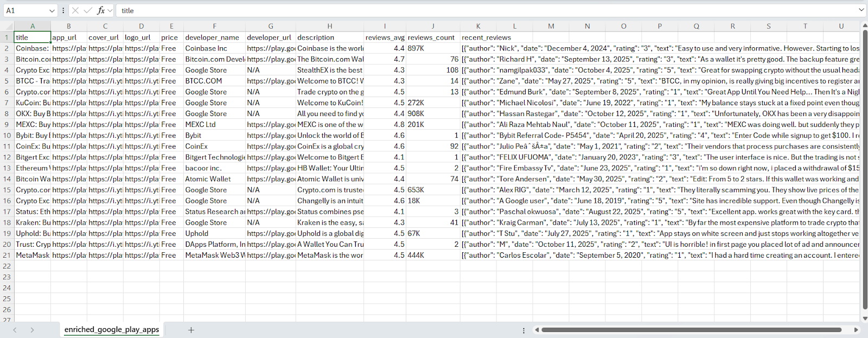Select column A header
Image resolution: width=868 pixels, height=338 pixels.
[33, 26]
